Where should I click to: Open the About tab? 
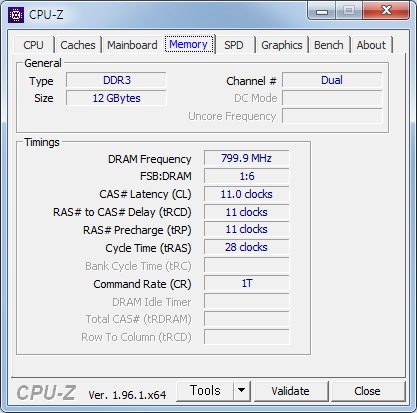pyautogui.click(x=371, y=45)
